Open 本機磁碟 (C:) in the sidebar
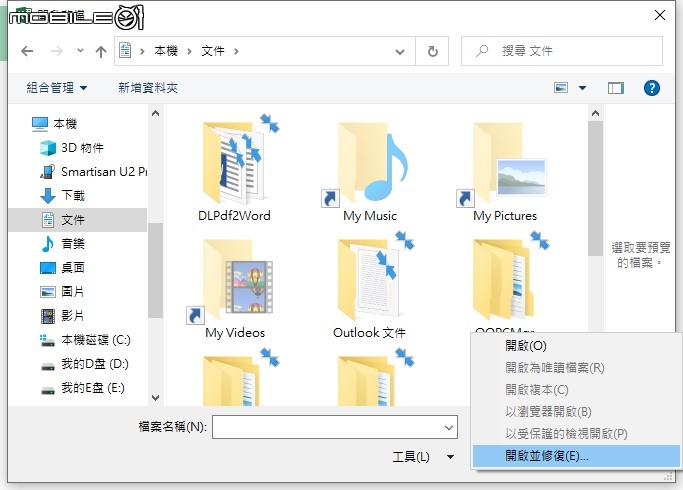The height and width of the screenshot is (490, 683). point(85,340)
